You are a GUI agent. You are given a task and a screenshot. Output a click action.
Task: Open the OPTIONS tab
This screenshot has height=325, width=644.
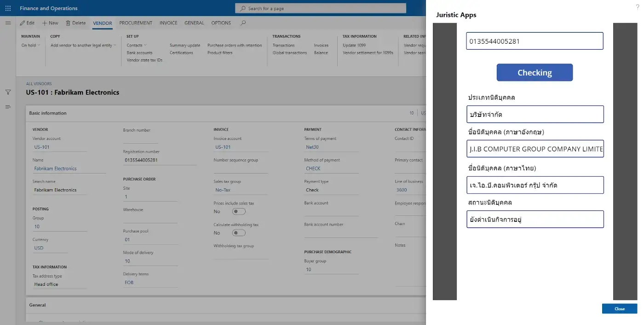coord(221,23)
